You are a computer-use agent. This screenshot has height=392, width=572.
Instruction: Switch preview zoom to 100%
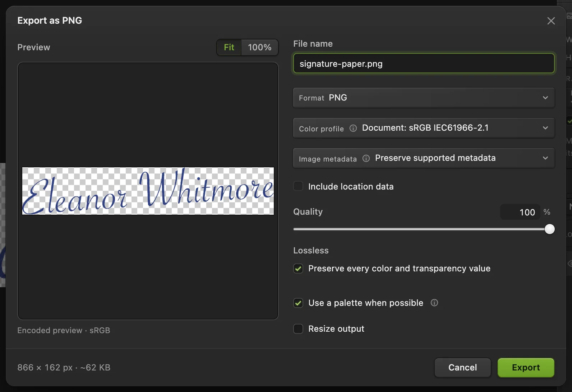259,47
